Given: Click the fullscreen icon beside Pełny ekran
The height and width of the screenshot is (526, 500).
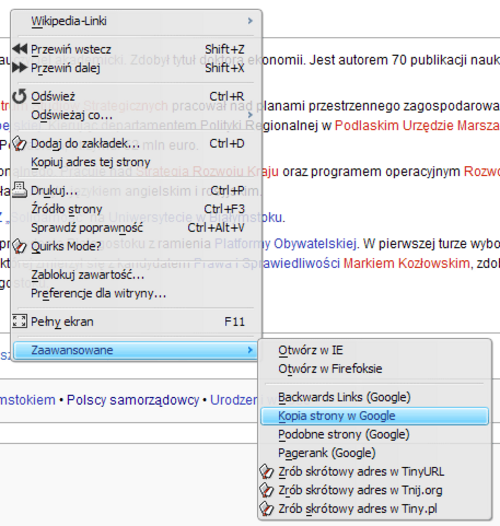Looking at the screenshot, I should click(x=19, y=321).
